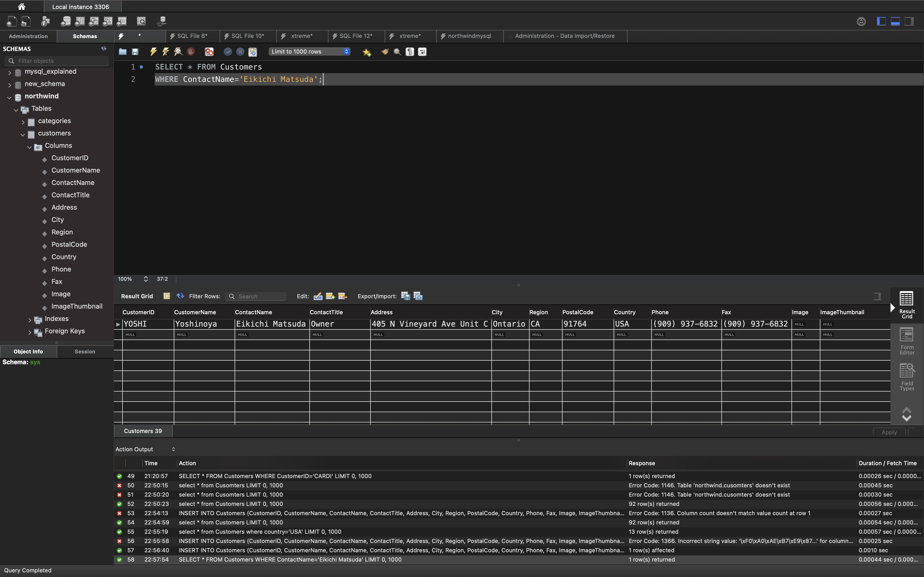This screenshot has height=577, width=924.
Task: Execute the SQL script with lightning icon
Action: [153, 52]
